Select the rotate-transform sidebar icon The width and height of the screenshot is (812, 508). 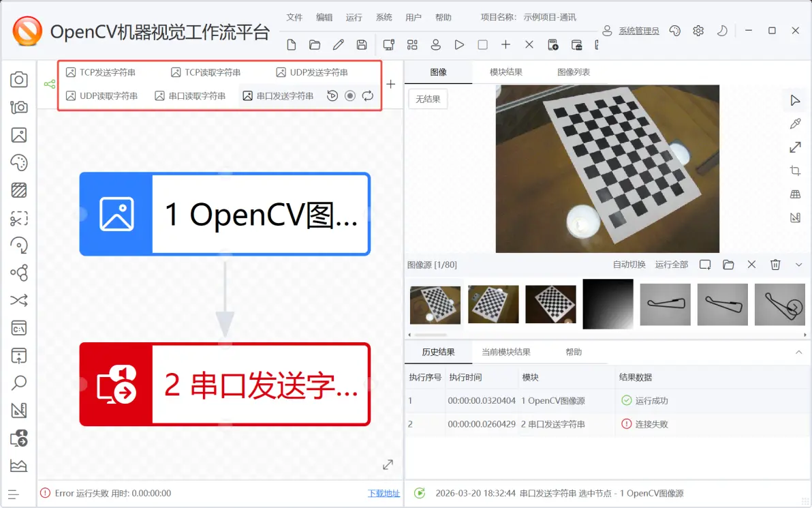point(18,245)
